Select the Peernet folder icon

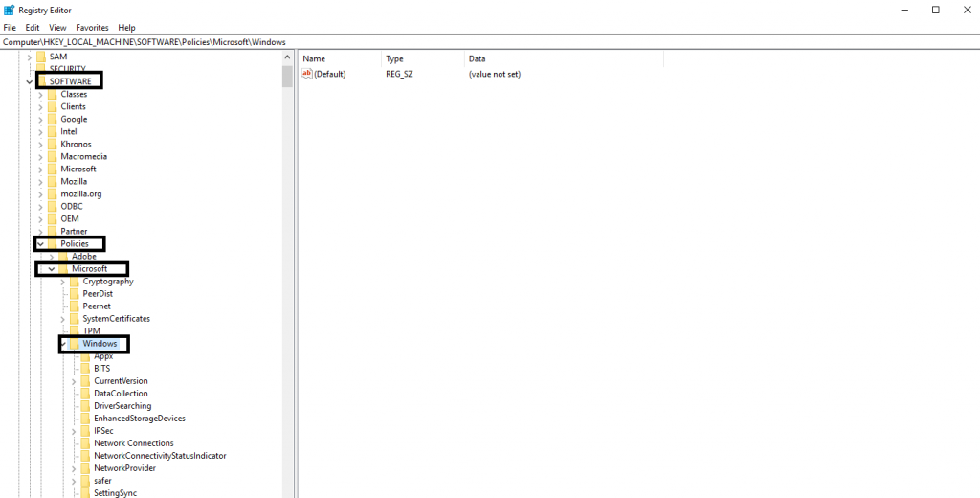point(75,306)
